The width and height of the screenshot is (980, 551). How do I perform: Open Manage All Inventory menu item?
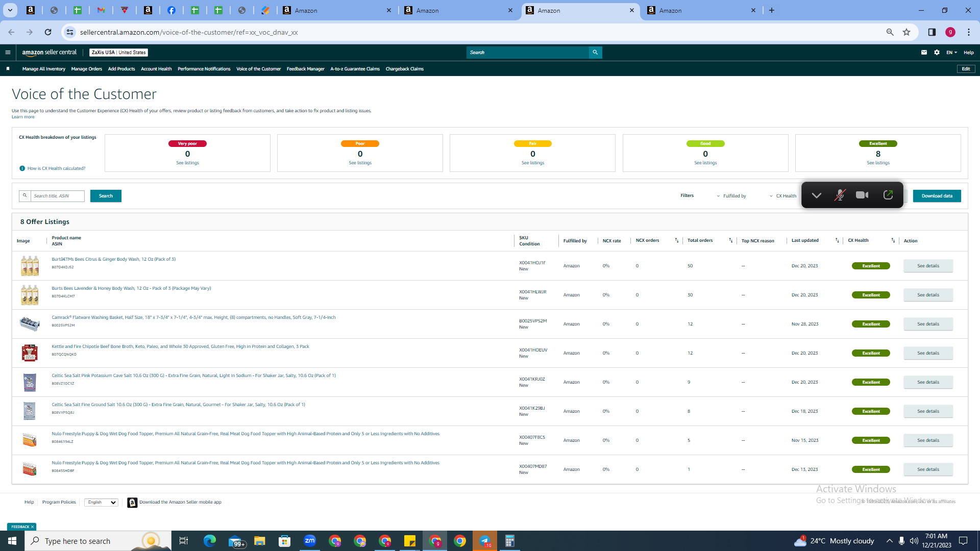44,69
